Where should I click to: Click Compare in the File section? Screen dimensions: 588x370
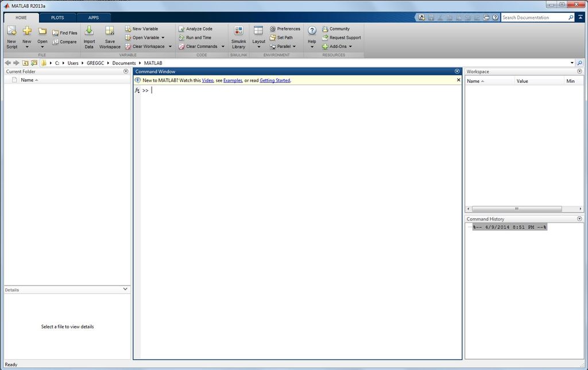click(x=64, y=42)
